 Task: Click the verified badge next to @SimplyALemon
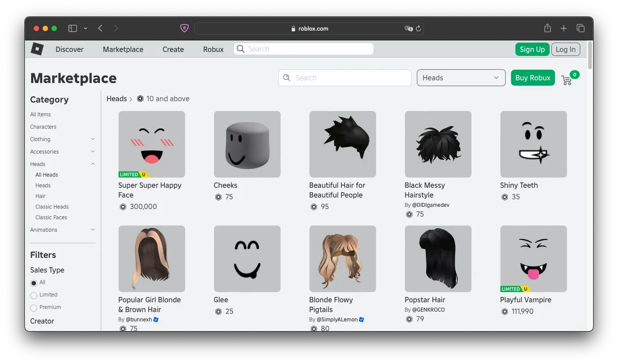coord(362,319)
